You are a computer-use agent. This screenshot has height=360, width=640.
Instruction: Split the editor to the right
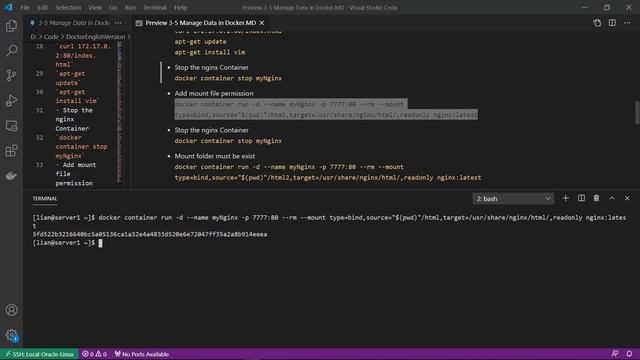coord(612,23)
